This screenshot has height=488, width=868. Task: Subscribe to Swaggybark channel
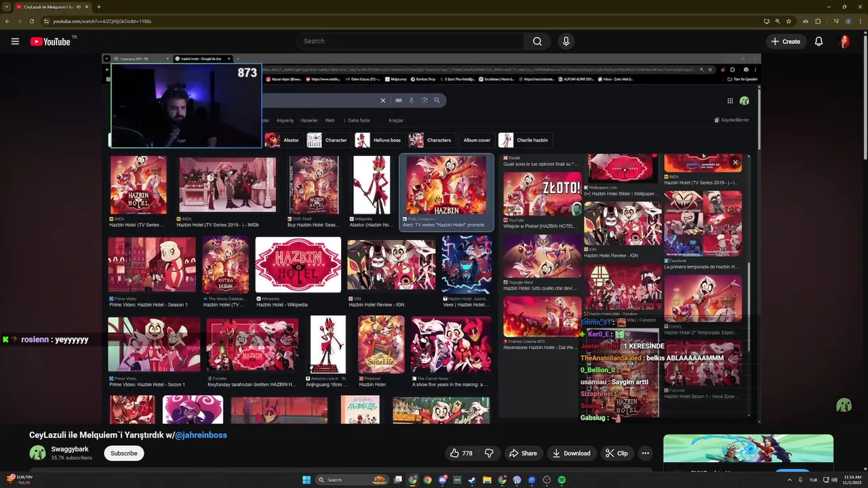(x=124, y=453)
